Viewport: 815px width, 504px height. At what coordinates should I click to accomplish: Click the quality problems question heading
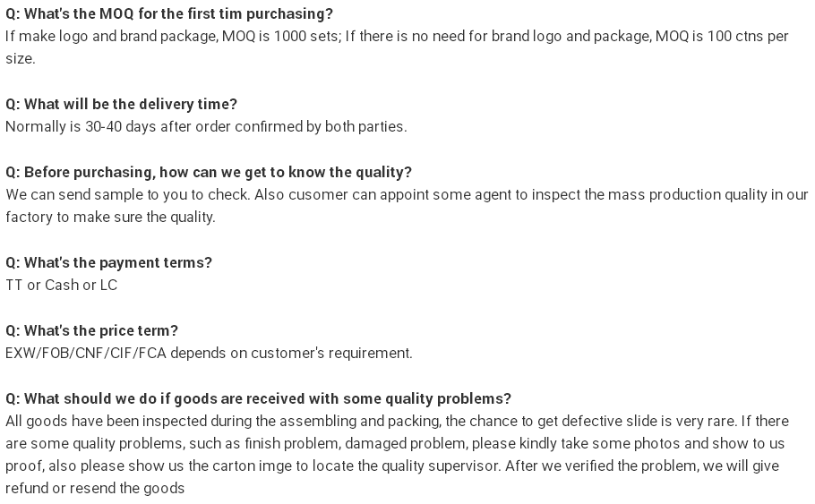tap(258, 399)
